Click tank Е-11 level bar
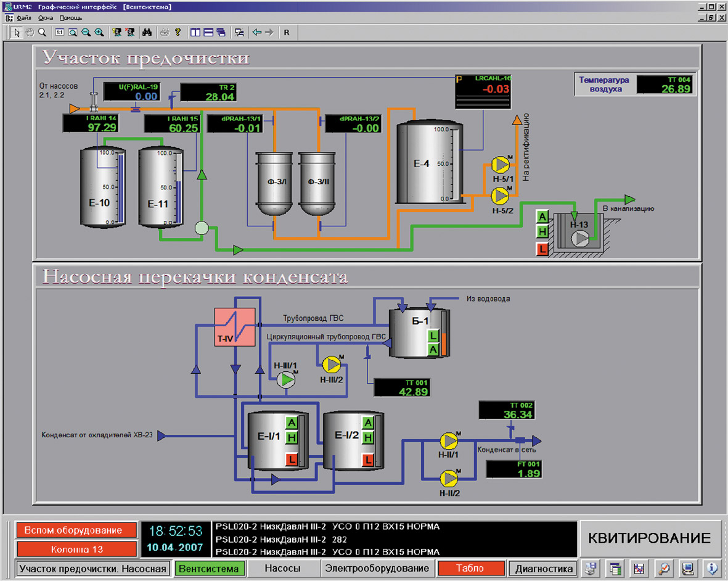Viewport: 728px width, 581px height. coord(179,189)
